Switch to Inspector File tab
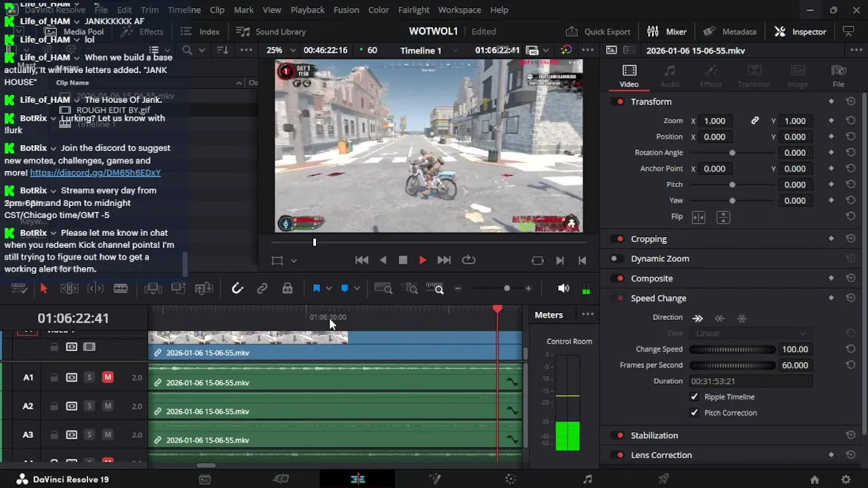 click(x=839, y=76)
